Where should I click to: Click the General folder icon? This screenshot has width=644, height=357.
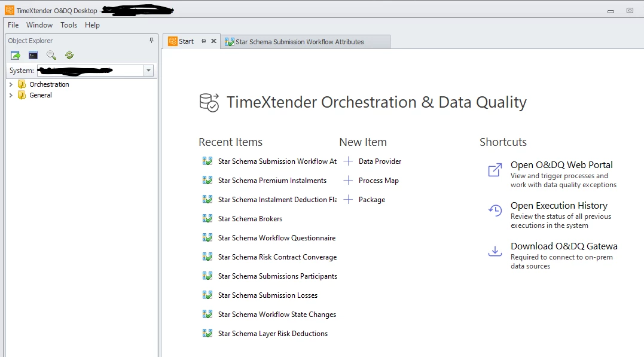tap(22, 95)
